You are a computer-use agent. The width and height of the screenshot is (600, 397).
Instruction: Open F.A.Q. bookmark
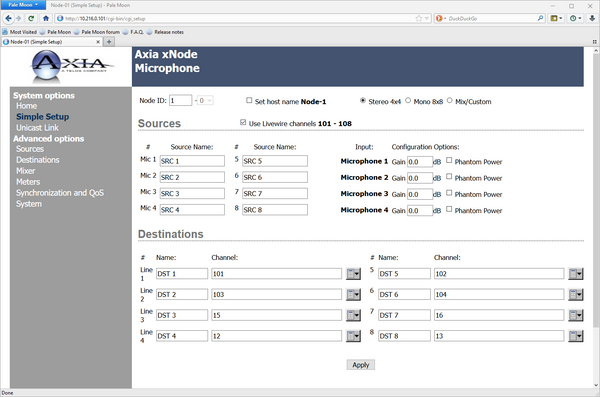click(x=133, y=32)
